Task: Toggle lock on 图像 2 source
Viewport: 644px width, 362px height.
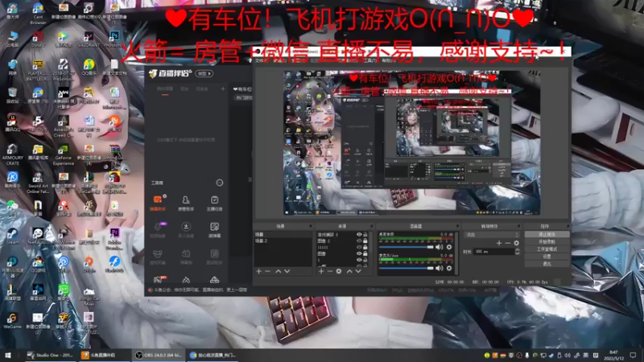Action: [x=365, y=241]
